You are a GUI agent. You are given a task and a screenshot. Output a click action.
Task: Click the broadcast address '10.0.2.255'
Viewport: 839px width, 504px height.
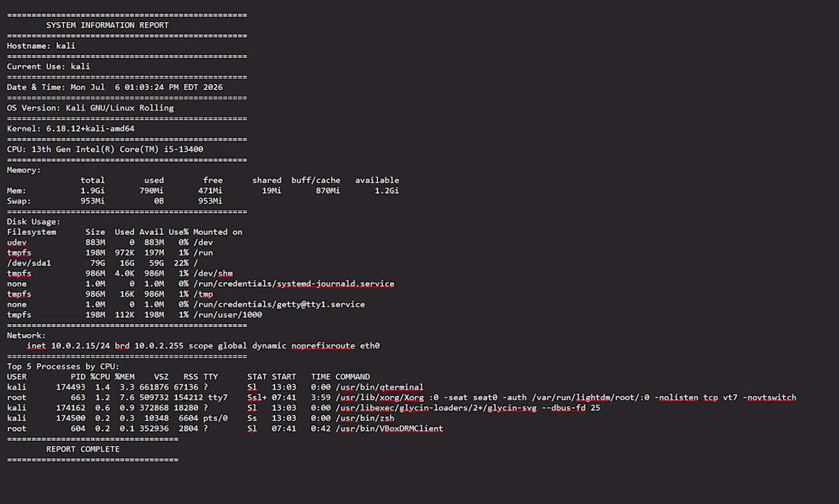tap(159, 345)
